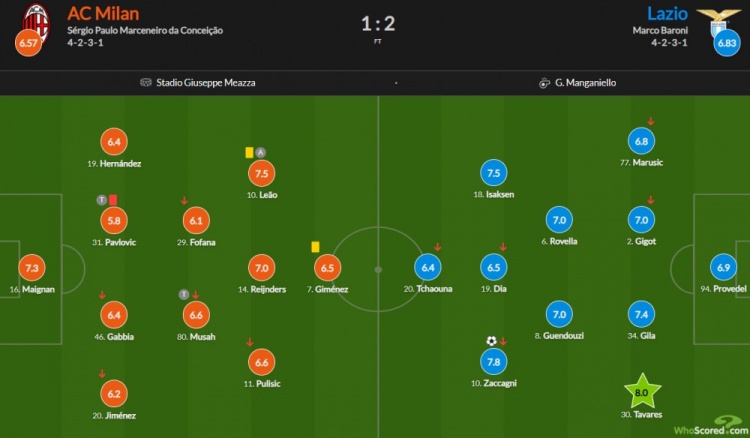This screenshot has height=438, width=750.
Task: Click the yellow card icon above Giménez
Action: pos(314,245)
